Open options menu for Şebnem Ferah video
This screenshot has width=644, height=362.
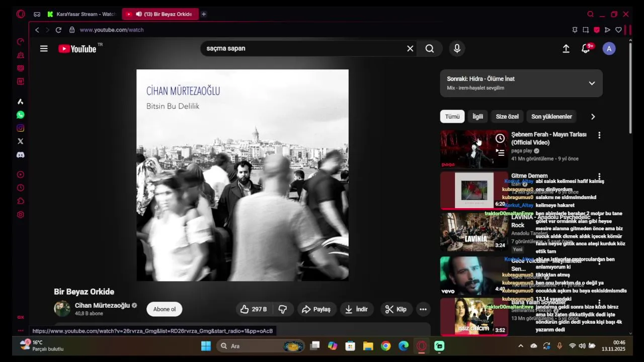pyautogui.click(x=599, y=135)
